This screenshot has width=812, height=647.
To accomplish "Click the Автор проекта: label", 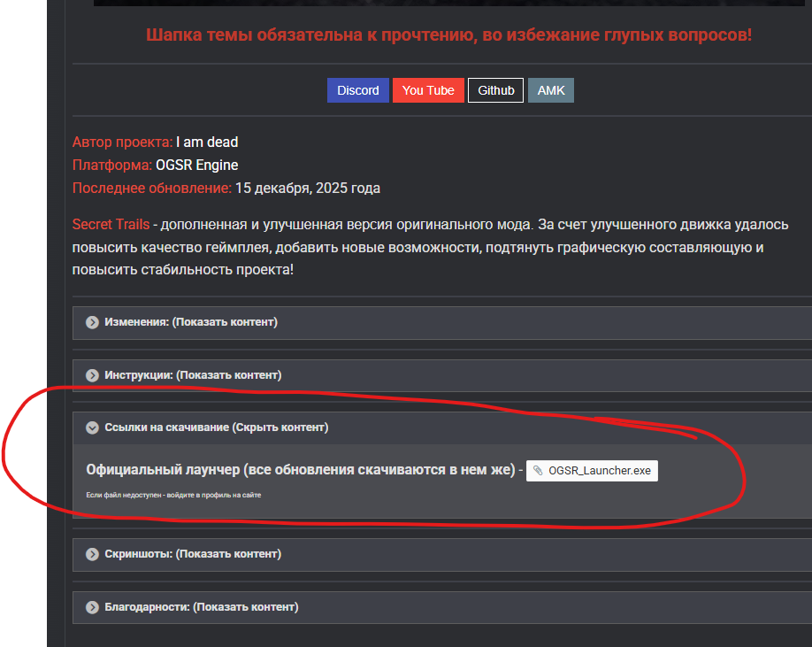I will tap(122, 142).
